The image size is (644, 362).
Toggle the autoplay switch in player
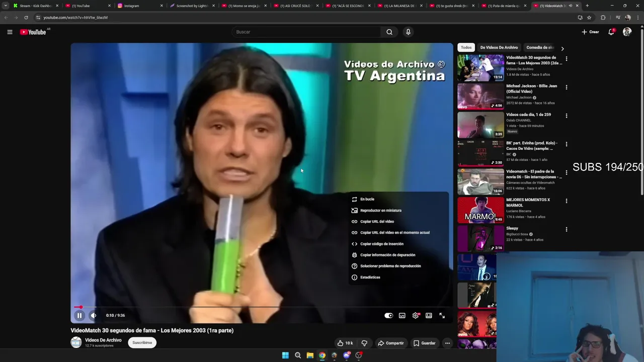pyautogui.click(x=388, y=315)
